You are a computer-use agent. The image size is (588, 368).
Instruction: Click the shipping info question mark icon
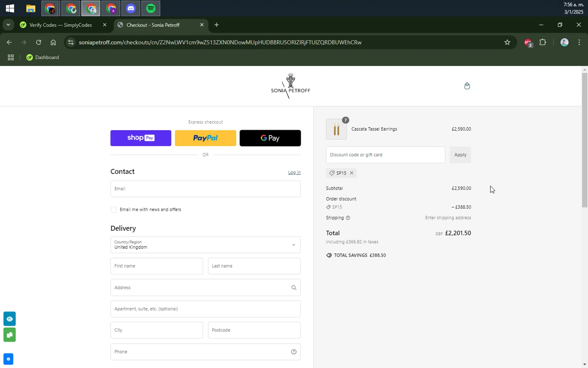click(348, 218)
